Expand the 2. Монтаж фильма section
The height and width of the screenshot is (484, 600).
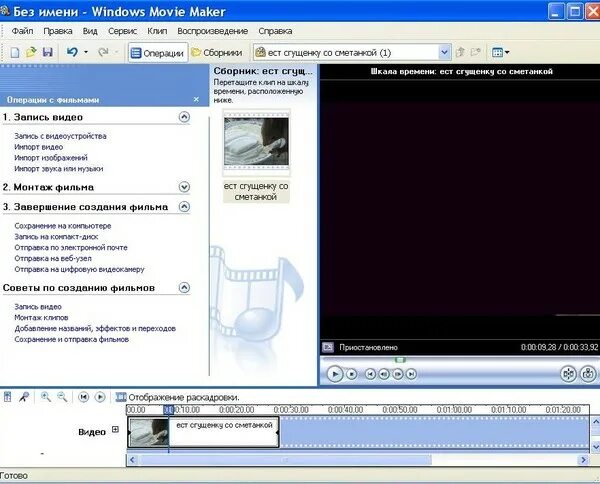(184, 187)
